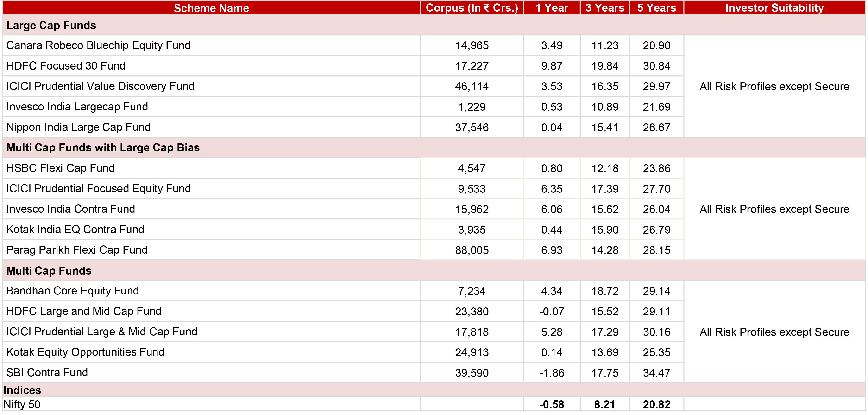Click ICICI Prudential Large & Mid Cap Fund
This screenshot has width=868, height=415.
pos(102,332)
